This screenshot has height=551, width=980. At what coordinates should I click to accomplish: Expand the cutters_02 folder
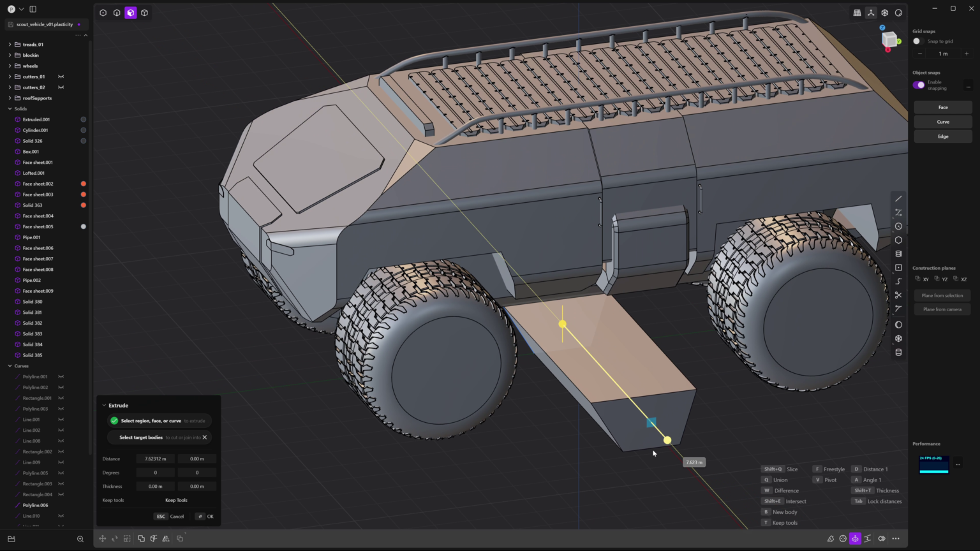[10, 87]
